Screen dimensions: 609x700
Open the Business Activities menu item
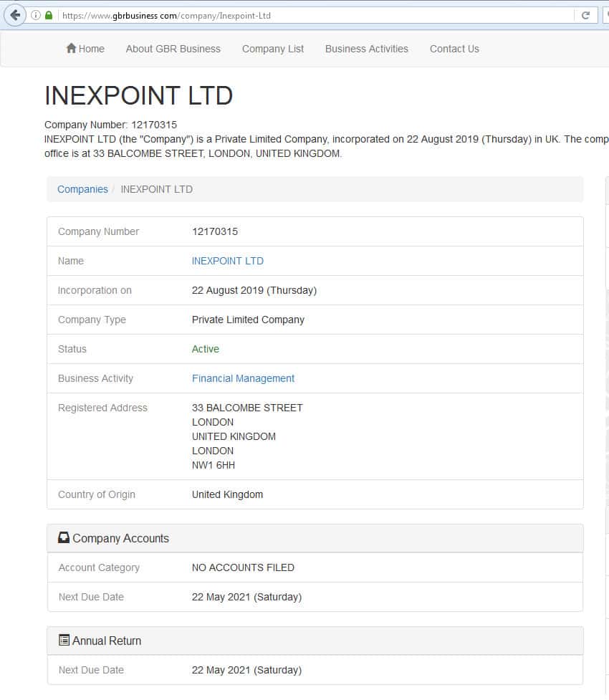366,49
